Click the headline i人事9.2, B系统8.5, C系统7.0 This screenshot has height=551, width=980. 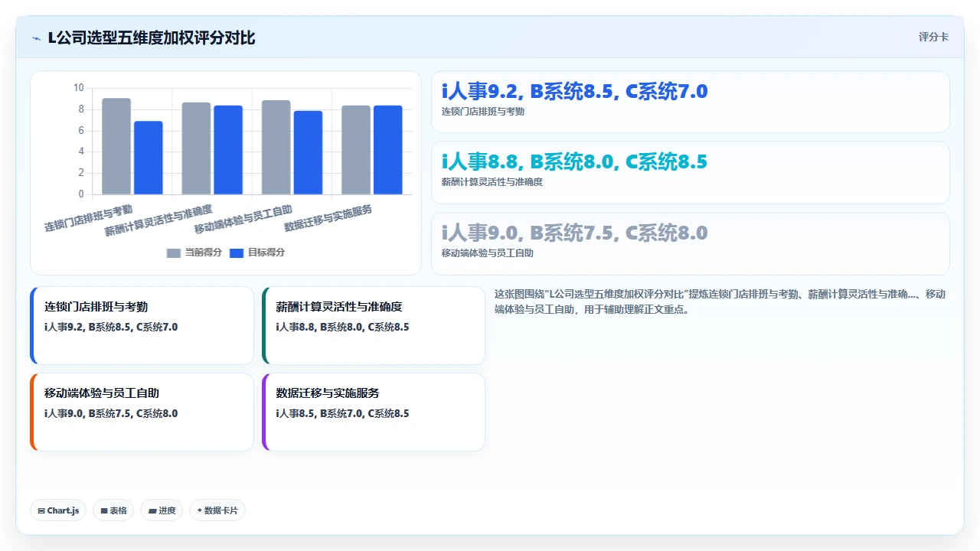[574, 91]
